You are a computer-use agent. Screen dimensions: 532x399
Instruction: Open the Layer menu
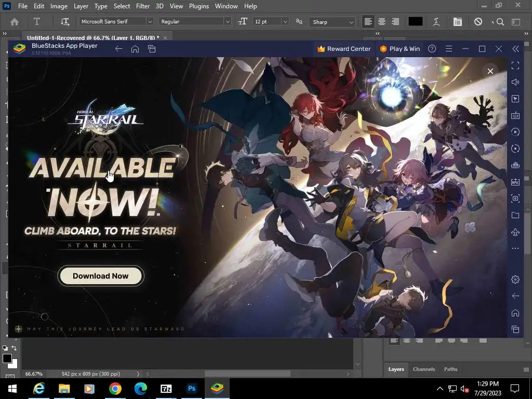coord(81,6)
